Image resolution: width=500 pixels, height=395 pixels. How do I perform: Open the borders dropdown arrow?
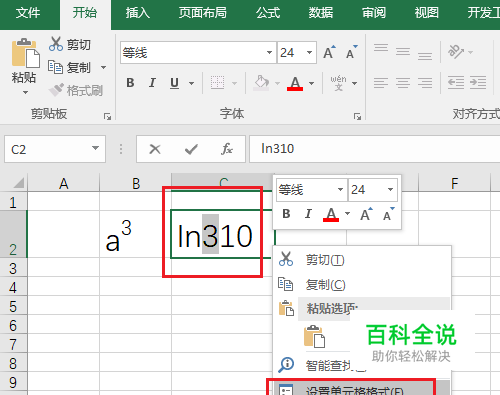pyautogui.click(x=234, y=83)
